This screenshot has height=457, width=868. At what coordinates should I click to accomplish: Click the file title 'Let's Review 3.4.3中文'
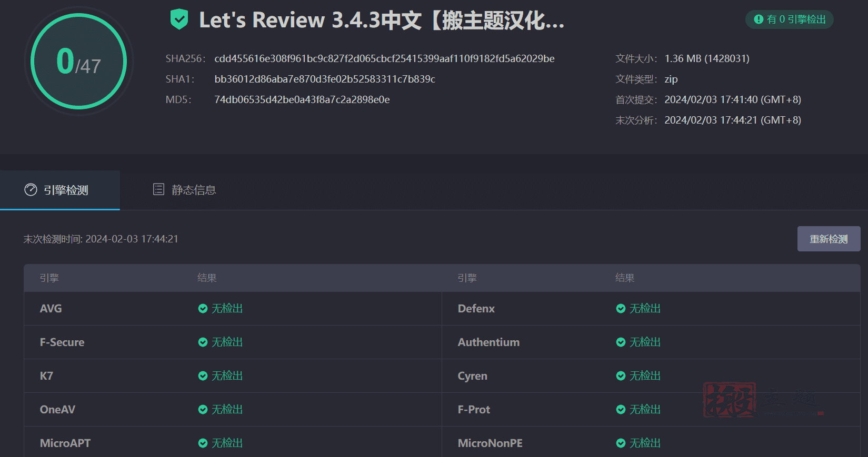[x=382, y=20]
